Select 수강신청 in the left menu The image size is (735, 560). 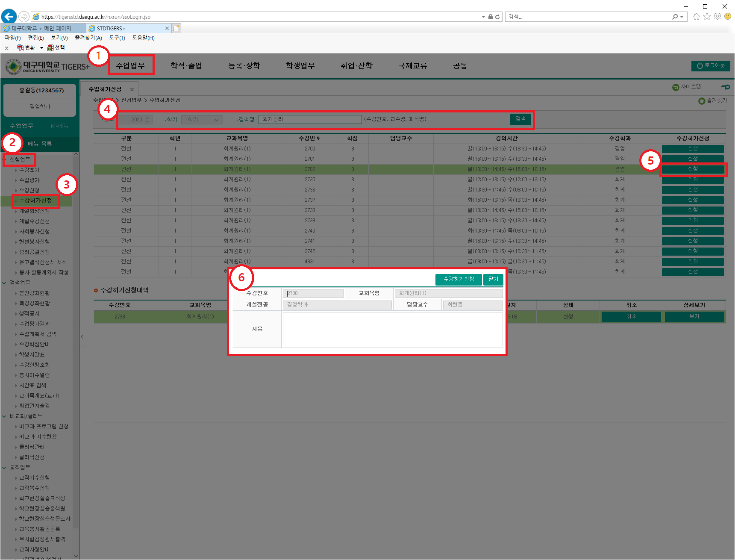(x=29, y=190)
